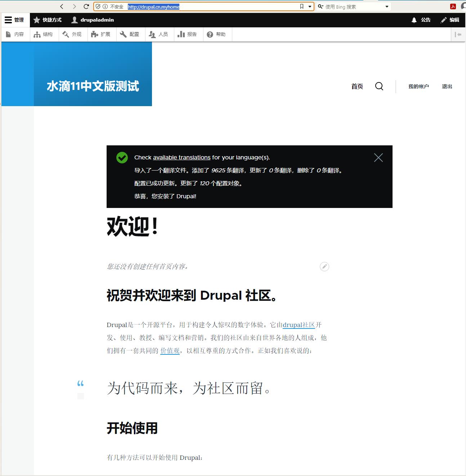Open the address bar dropdown arrow

[x=310, y=6]
